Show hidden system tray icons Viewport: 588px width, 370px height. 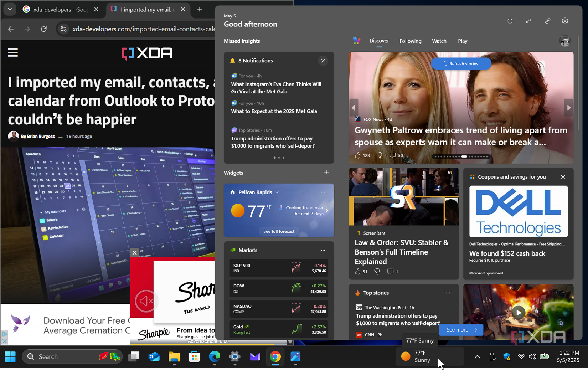477,356
